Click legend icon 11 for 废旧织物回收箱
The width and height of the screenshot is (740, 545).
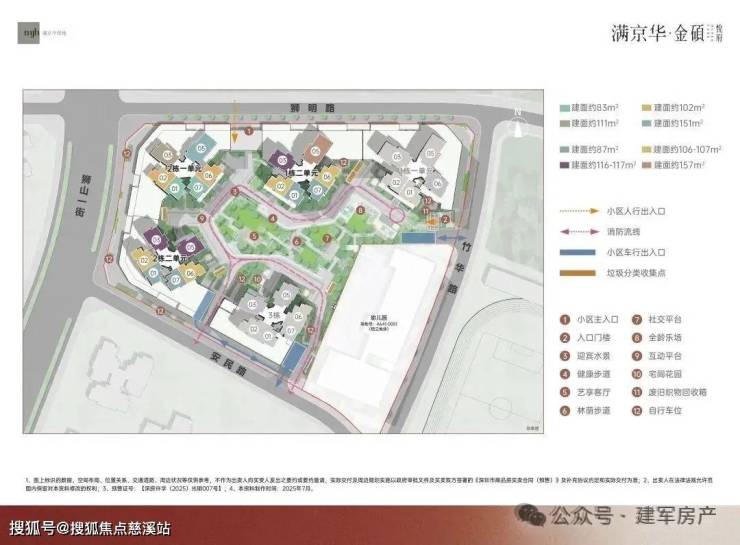(x=637, y=392)
